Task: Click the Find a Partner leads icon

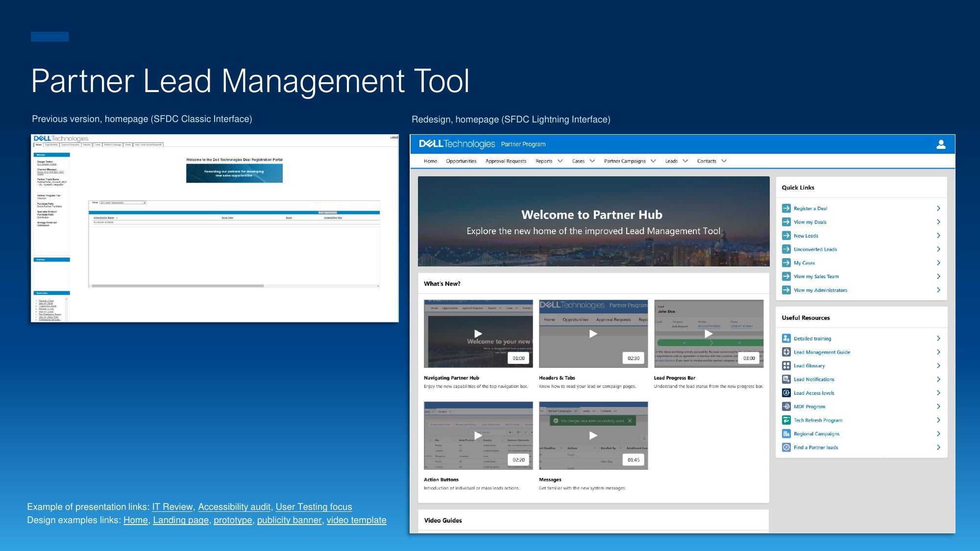Action: [786, 447]
